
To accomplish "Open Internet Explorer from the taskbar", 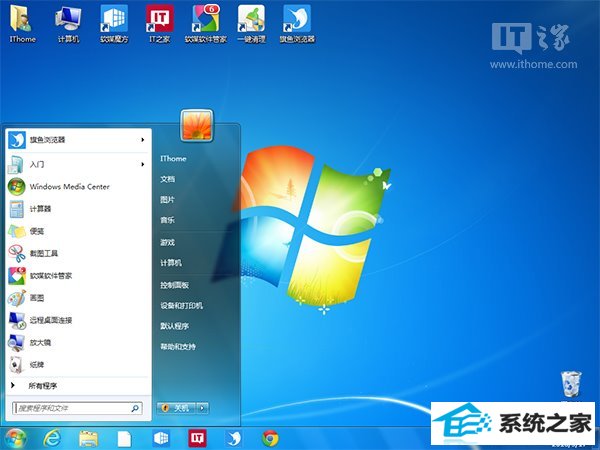I will pos(52,439).
